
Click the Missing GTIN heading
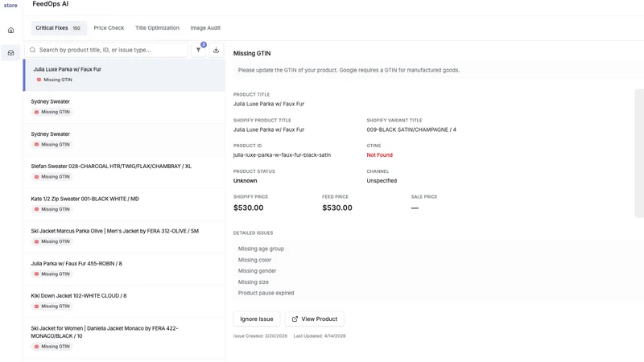[252, 53]
